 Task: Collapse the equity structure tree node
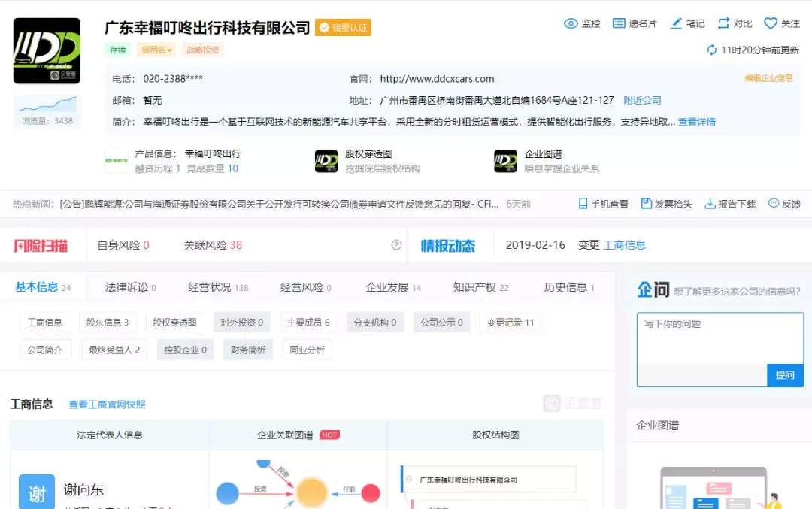[x=409, y=479]
